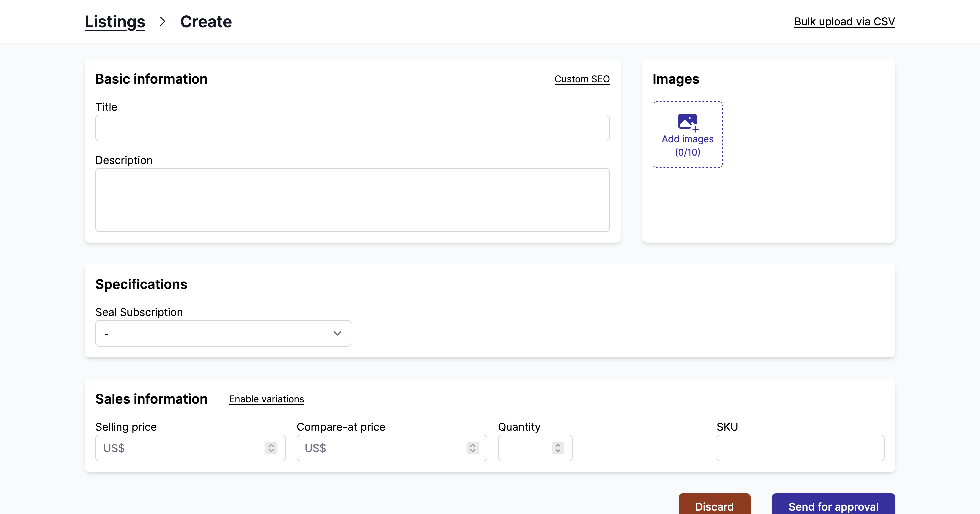
Task: Click Bulk upload via CSV
Action: [x=844, y=22]
